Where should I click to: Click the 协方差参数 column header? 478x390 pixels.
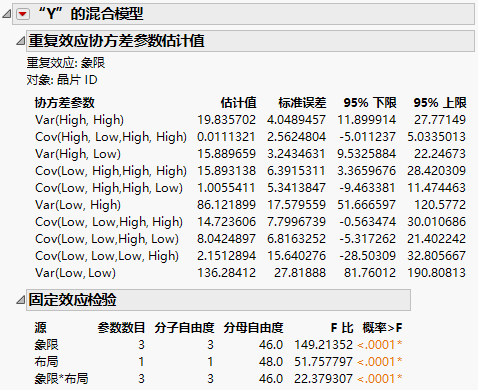[x=65, y=103]
